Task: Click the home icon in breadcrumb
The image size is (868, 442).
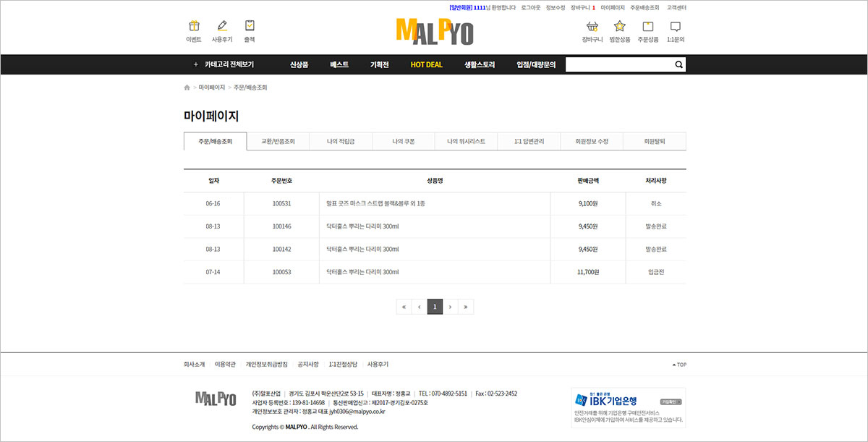Action: click(x=187, y=88)
